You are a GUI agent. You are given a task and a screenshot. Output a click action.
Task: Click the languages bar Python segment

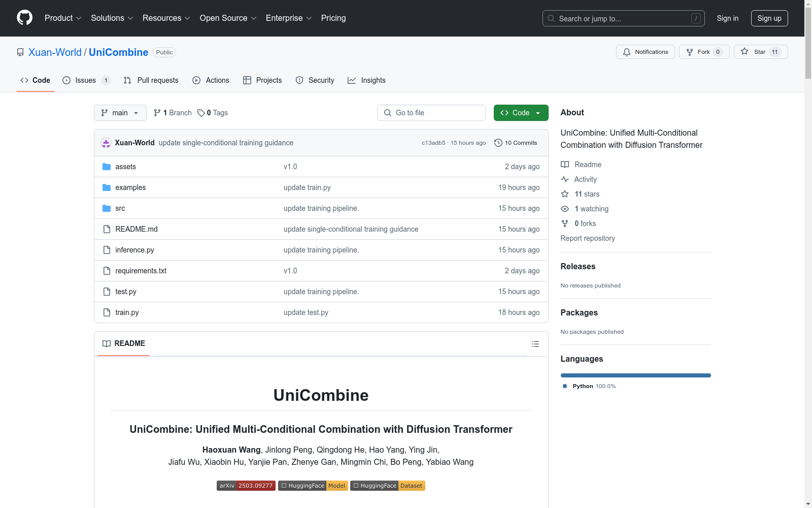click(x=636, y=375)
